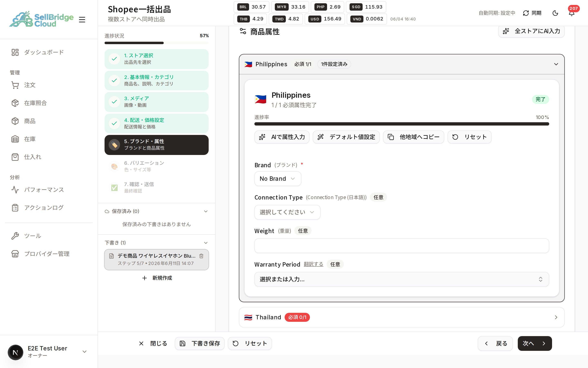Collapse the Philippines accordion header chevron
This screenshot has width=588, height=368.
pos(556,64)
